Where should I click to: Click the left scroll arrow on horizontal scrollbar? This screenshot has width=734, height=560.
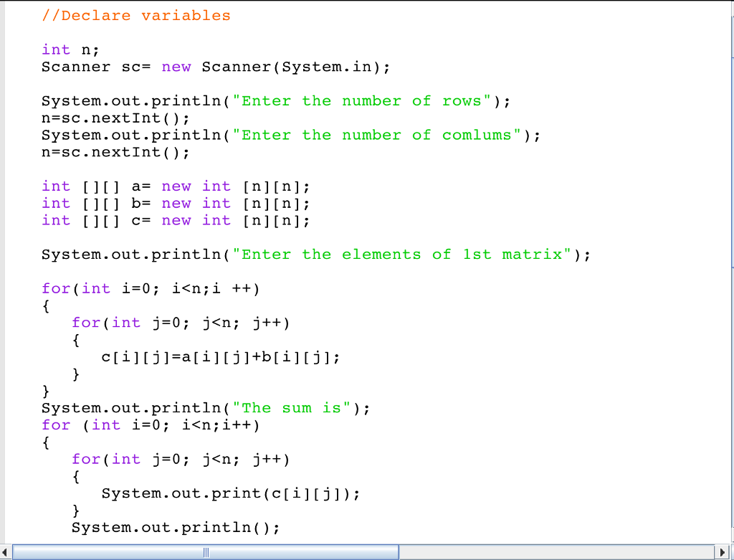[6, 552]
